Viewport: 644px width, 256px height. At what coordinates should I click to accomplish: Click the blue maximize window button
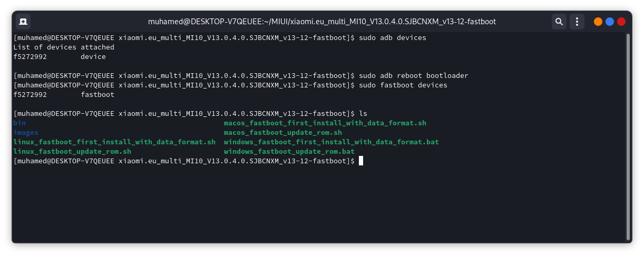(610, 22)
